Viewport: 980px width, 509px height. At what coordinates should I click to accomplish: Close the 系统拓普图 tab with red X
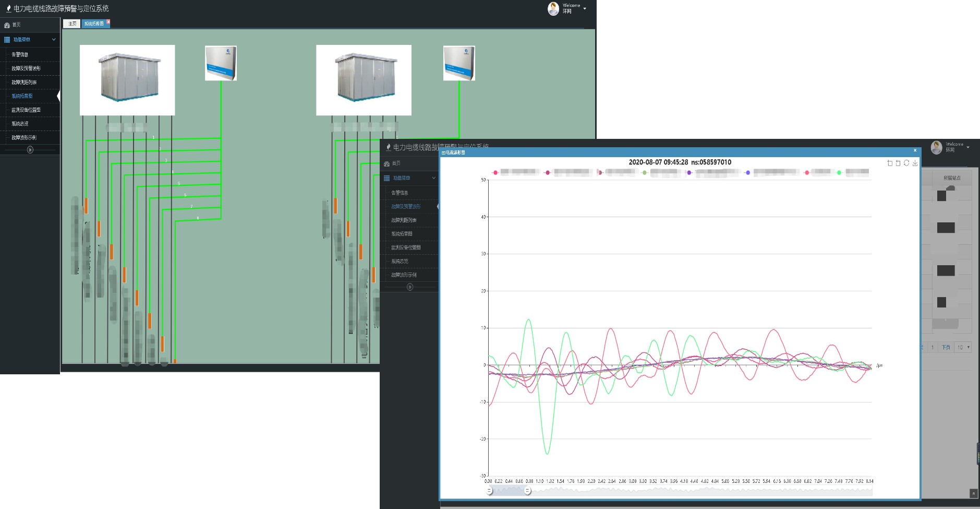coord(108,22)
